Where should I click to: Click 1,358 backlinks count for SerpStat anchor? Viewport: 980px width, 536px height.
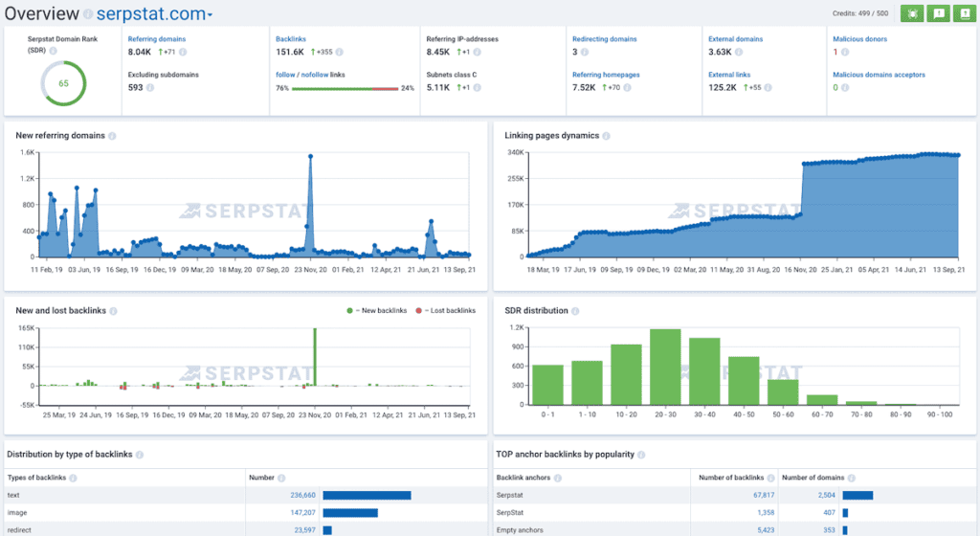tap(766, 512)
